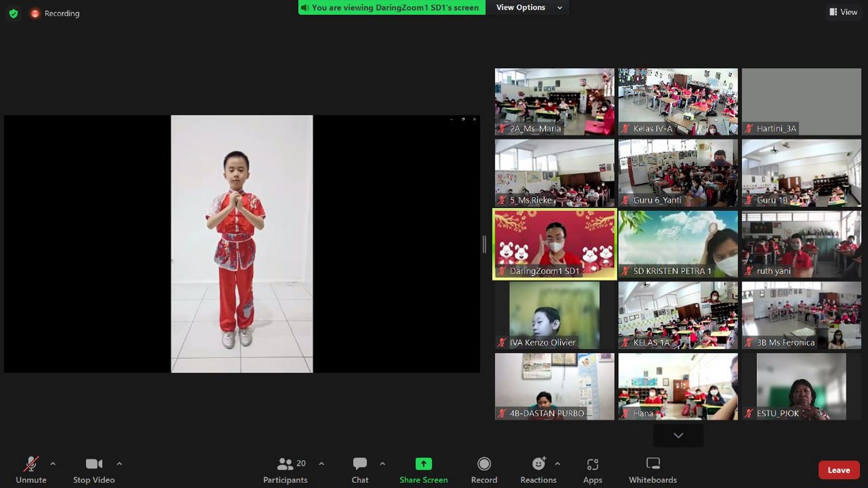This screenshot has width=868, height=488.
Task: Click the muted mic icon on DaringZoom1 SD1
Action: click(x=502, y=271)
